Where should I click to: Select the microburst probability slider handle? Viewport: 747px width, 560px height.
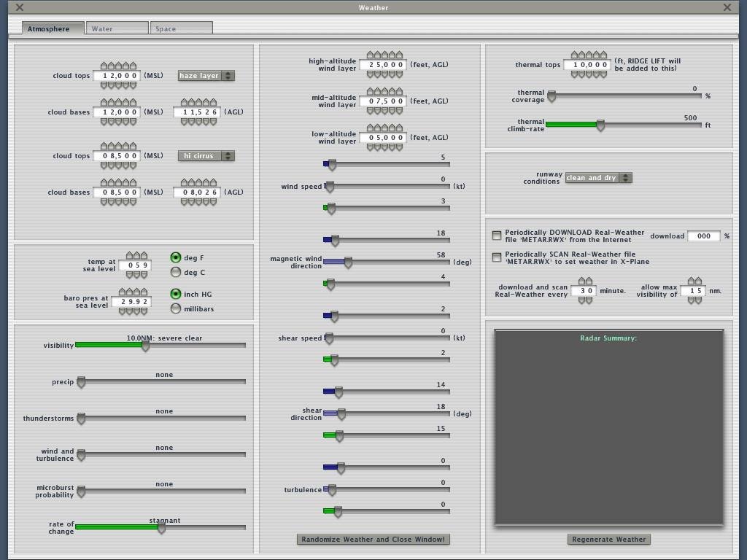[81, 491]
